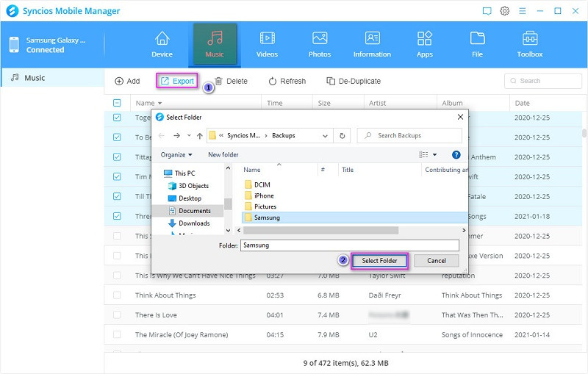
Task: Switch to the Apps tab
Action: click(x=425, y=44)
